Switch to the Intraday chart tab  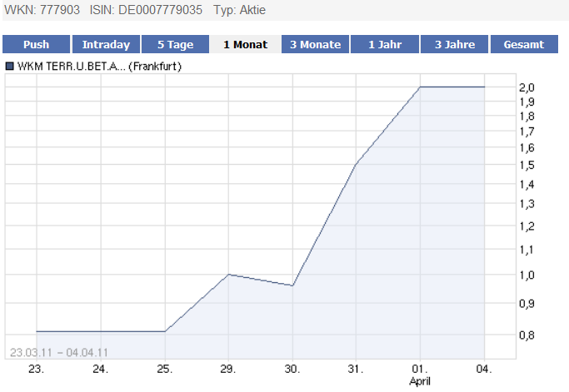[106, 45]
